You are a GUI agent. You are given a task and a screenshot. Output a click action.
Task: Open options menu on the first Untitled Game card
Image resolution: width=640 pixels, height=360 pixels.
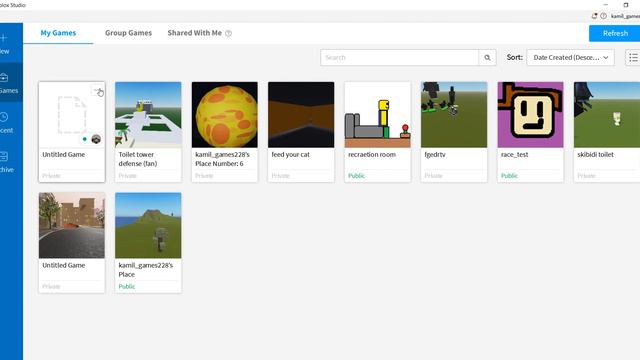pyautogui.click(x=98, y=90)
